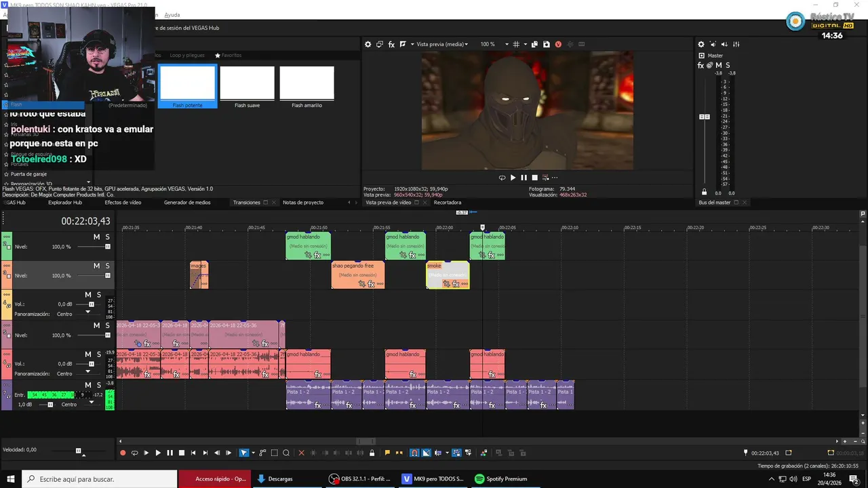
Task: Open video output FX in preview
Action: 391,44
